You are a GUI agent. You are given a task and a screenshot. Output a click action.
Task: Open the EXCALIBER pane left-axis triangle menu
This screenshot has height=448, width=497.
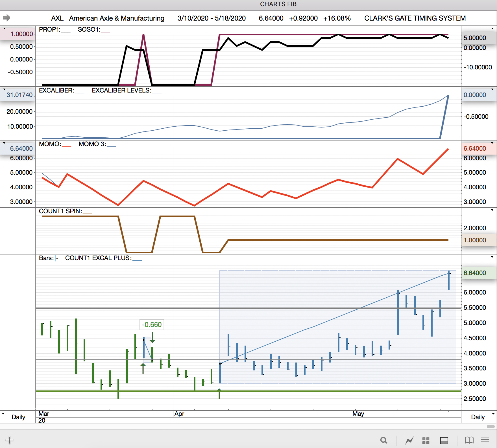[4, 89]
